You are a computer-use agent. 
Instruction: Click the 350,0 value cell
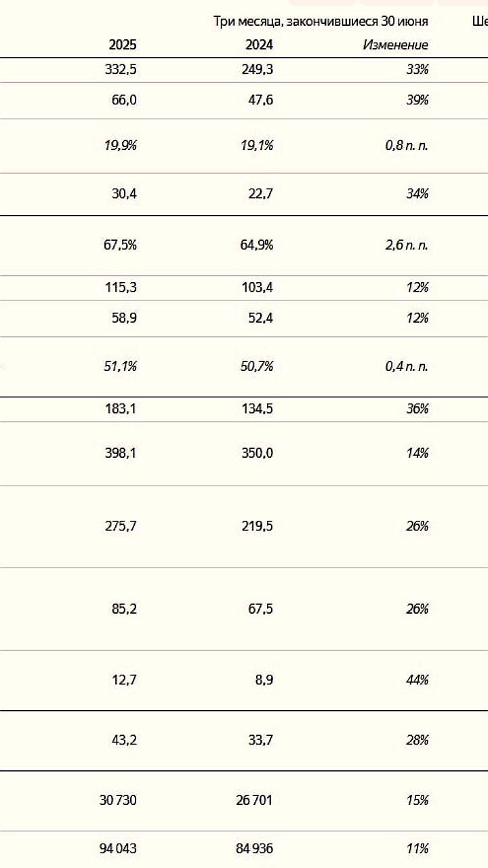click(x=258, y=453)
